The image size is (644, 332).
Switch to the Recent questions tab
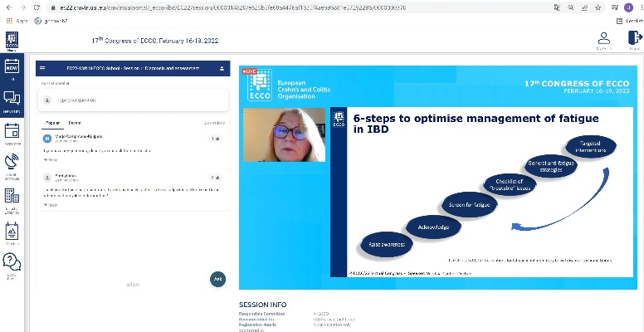point(75,122)
